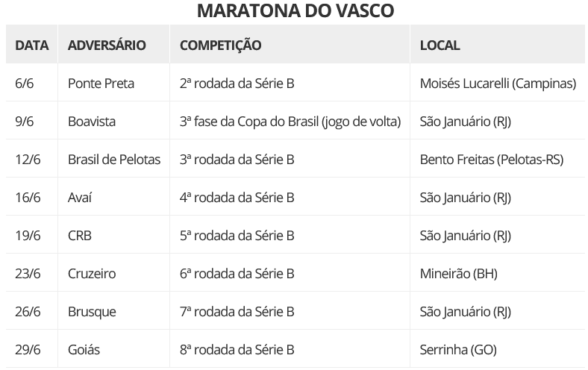588x370 pixels.
Task: Click the COMPETIÇÃO column header
Action: tap(221, 45)
